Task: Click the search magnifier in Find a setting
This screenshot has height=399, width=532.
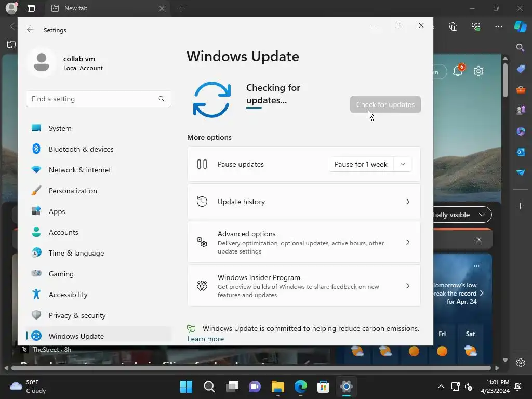Action: point(162,99)
